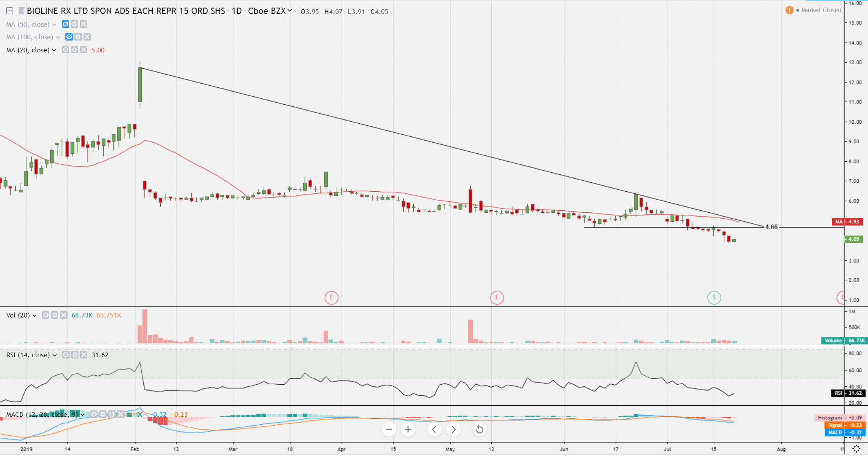Show the hidden MA (50, close) indicator
Image resolution: width=868 pixels, height=456 pixels.
click(65, 24)
